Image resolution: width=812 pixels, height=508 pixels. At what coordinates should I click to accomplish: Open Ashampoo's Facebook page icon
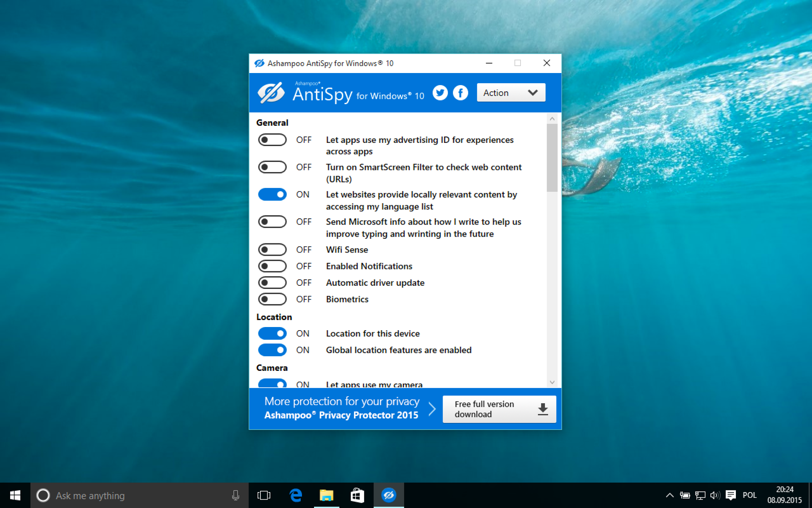pos(460,93)
